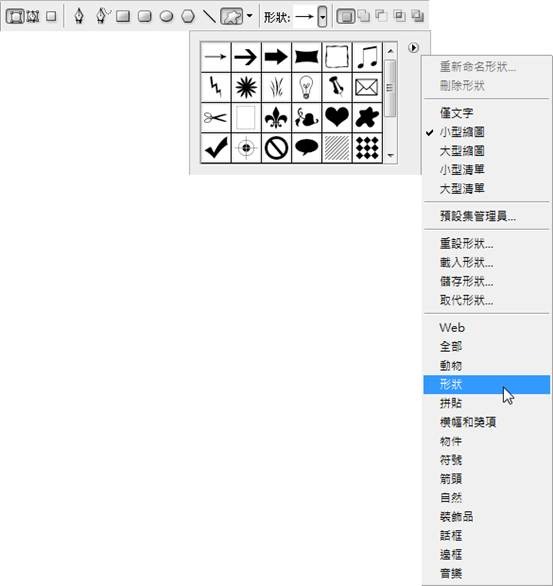Viewport: 553px width, 586px height.
Task: Pick the blob splat shape
Action: coord(367,117)
